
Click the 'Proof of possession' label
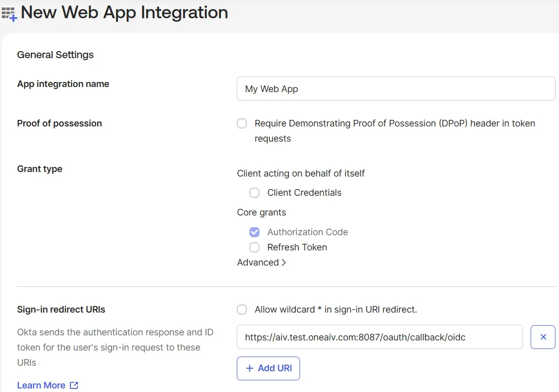pos(60,123)
